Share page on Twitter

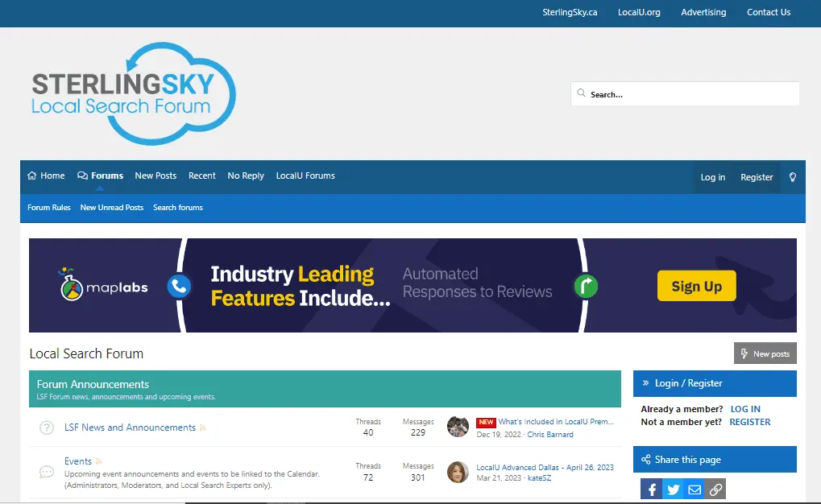673,490
